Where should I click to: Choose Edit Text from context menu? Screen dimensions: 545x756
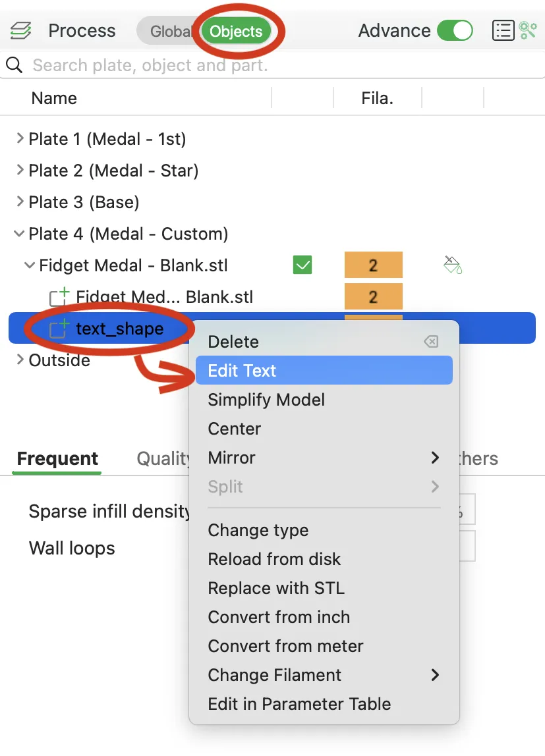[242, 371]
